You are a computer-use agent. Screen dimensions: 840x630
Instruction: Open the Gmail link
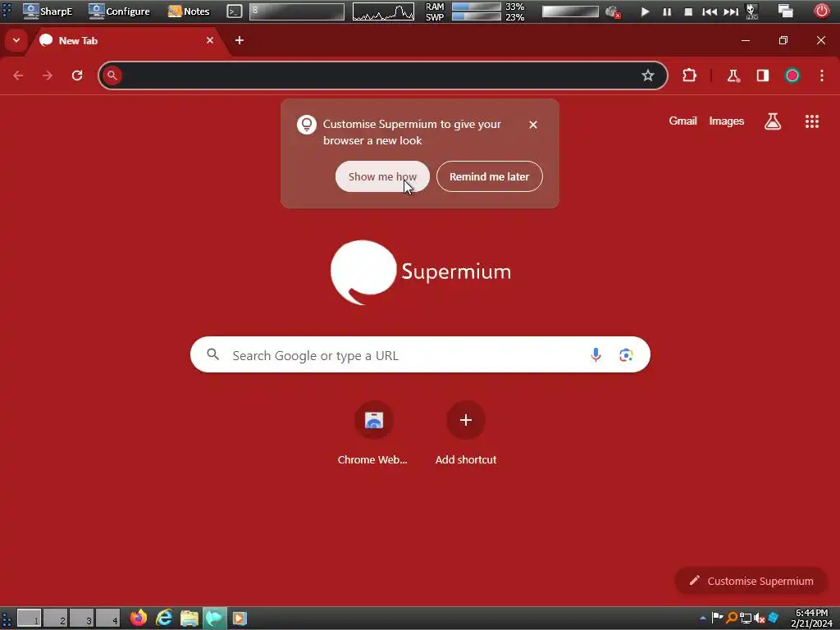[682, 121]
